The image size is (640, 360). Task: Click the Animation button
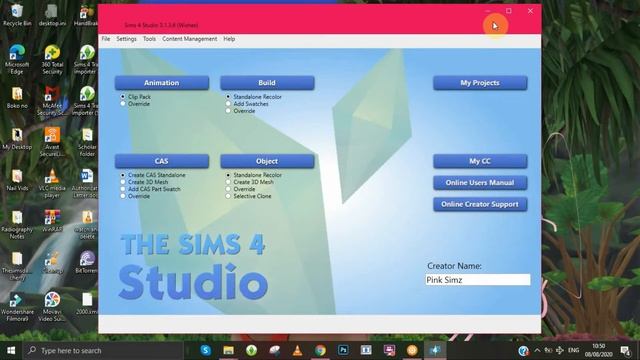point(162,83)
